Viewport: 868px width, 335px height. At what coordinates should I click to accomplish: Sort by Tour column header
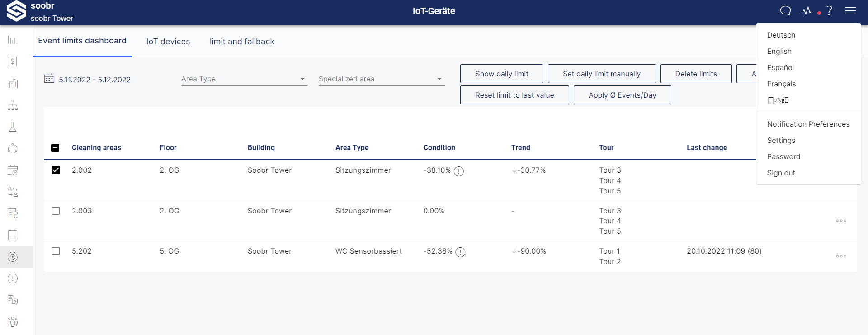[x=606, y=147]
